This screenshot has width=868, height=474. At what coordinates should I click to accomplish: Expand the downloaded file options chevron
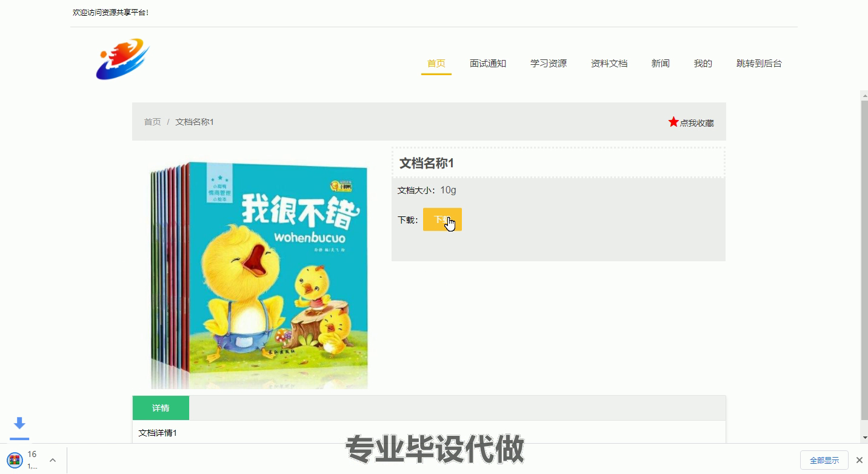(53, 460)
